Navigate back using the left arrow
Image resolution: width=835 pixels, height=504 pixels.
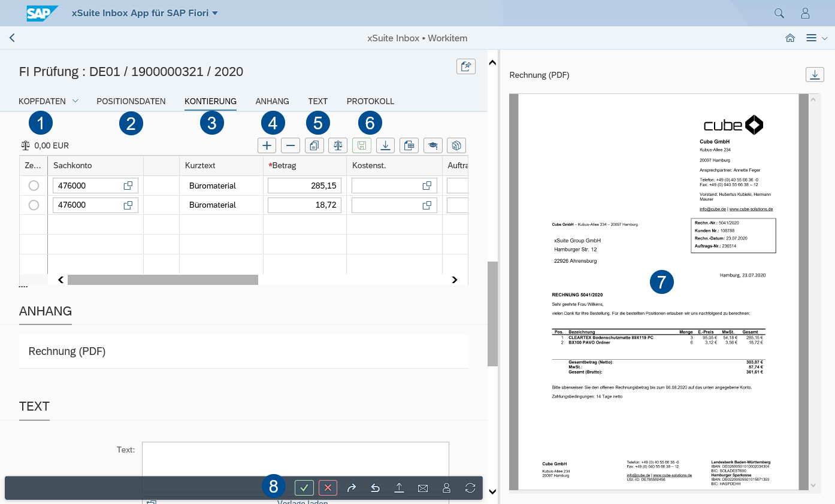(12, 38)
